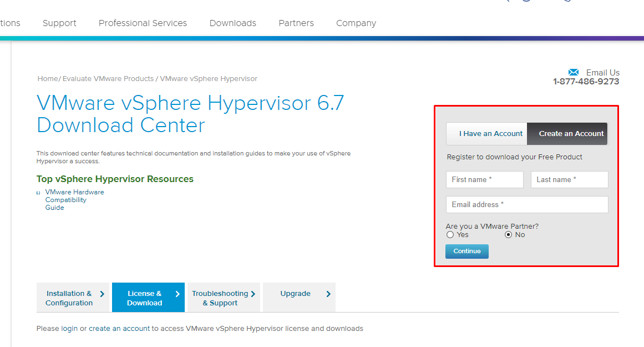This screenshot has width=644, height=347.
Task: Switch to Create an Account tab
Action: point(567,134)
